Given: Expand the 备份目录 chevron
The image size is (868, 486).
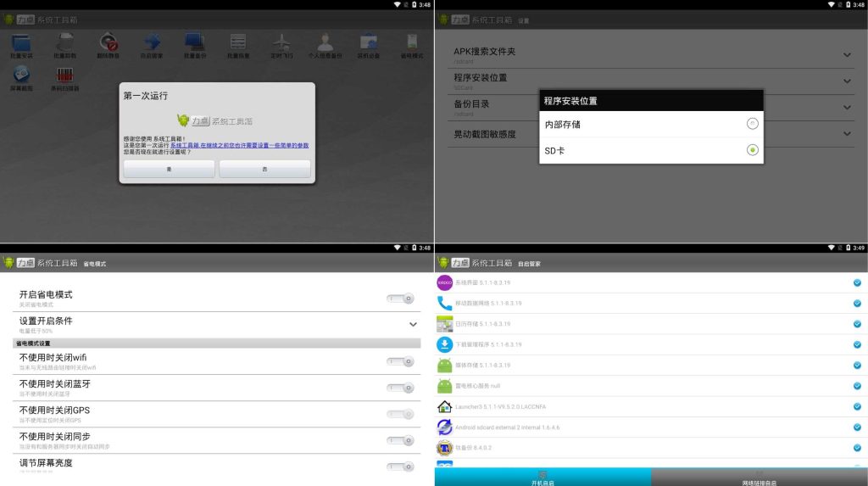Looking at the screenshot, I should (x=847, y=107).
